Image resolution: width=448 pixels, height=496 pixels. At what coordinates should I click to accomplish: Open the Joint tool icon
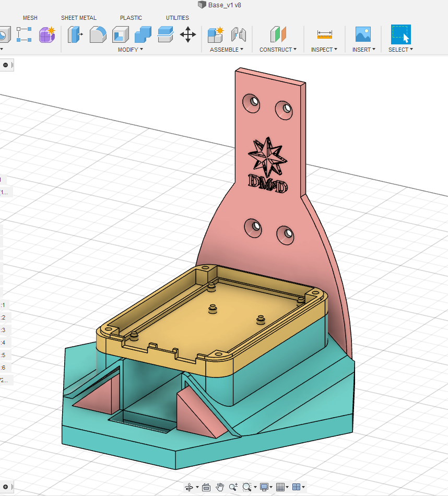(x=238, y=34)
